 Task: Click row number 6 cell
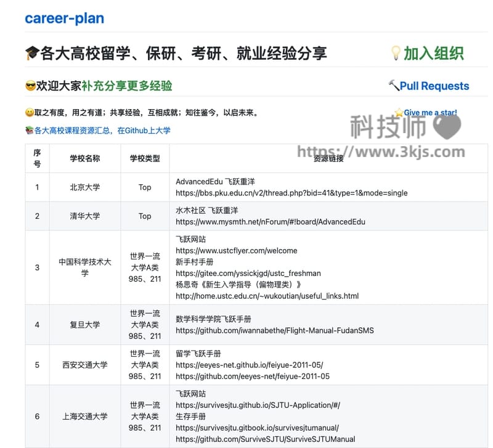[37, 416]
